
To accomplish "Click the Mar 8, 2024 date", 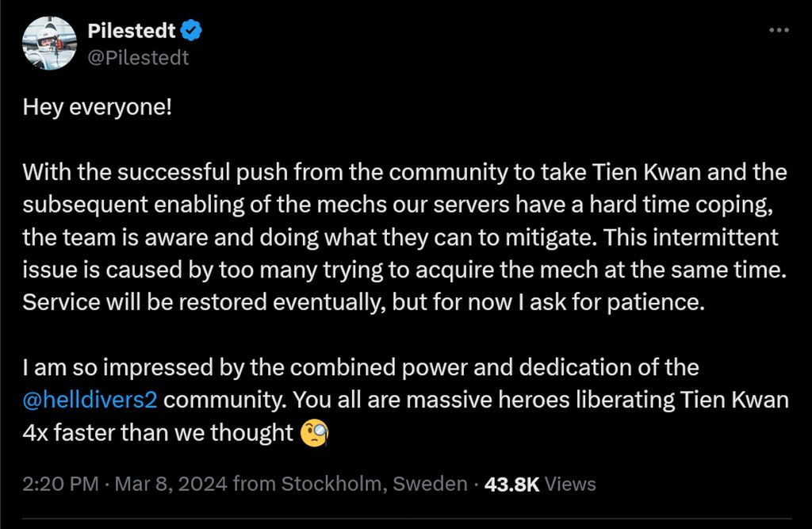I will (170, 484).
